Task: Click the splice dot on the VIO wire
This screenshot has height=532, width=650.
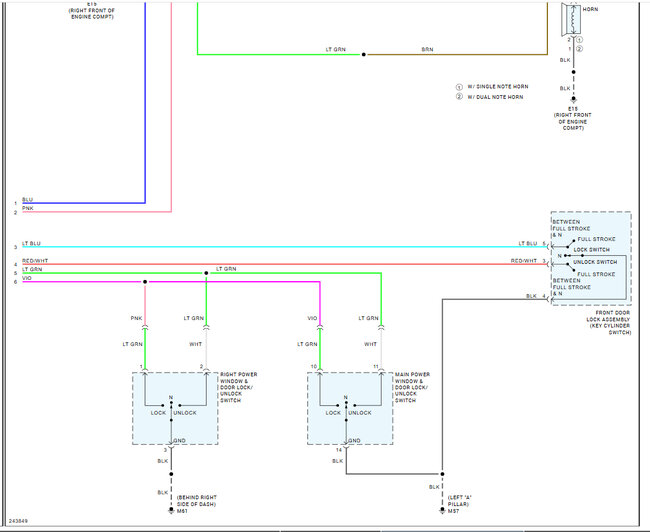Action: point(145,282)
